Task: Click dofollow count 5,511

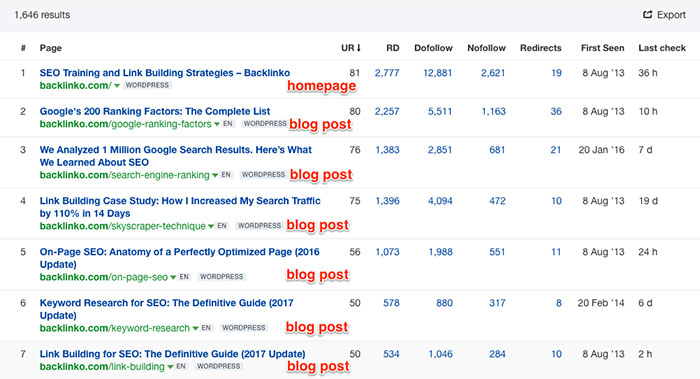Action: coord(440,111)
